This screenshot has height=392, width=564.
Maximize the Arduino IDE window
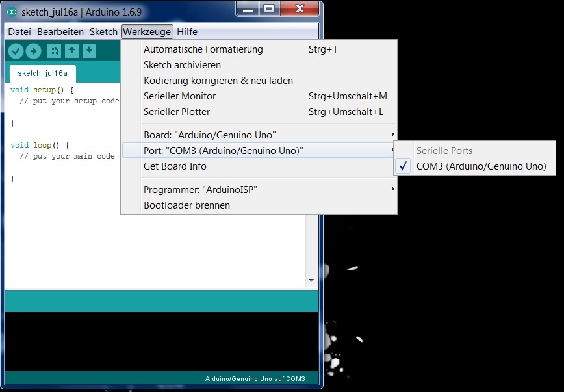(x=270, y=8)
